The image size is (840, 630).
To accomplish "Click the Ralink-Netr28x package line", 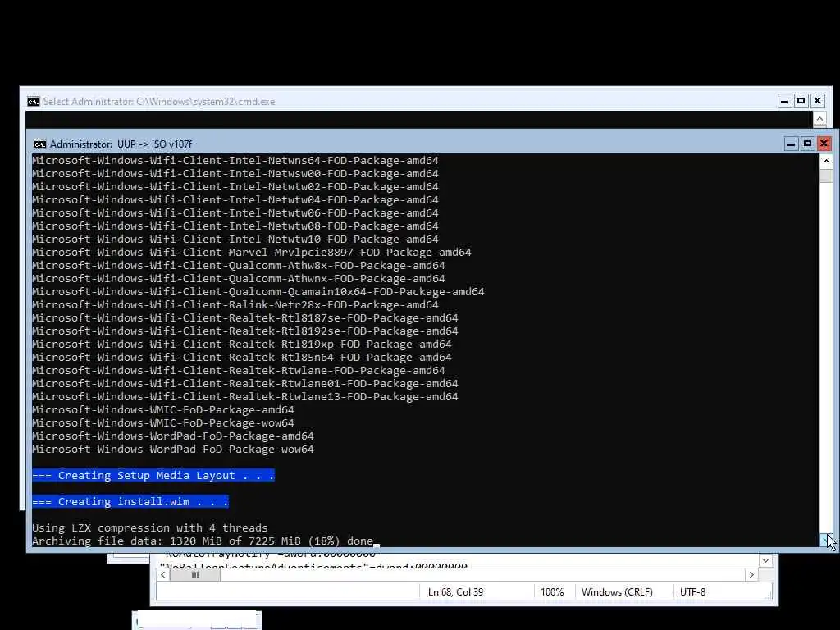I will [235, 305].
